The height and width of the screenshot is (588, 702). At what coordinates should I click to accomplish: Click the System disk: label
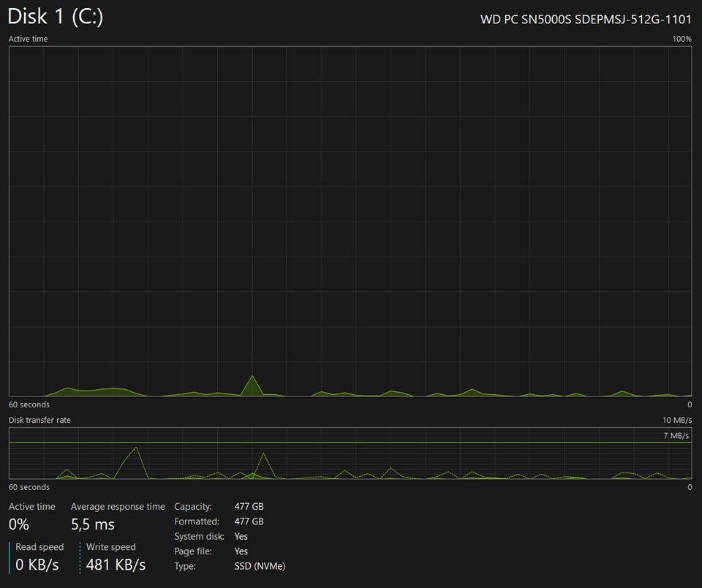coord(199,537)
